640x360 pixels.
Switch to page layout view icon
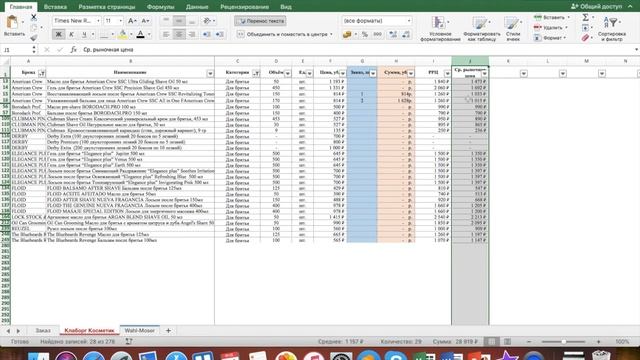[507, 342]
